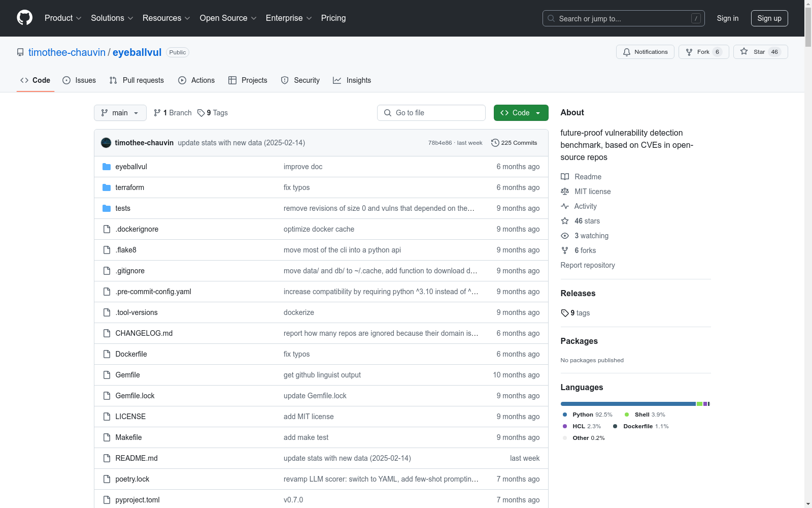
Task: Open the .pre-commit-config.yaml file
Action: tap(153, 292)
